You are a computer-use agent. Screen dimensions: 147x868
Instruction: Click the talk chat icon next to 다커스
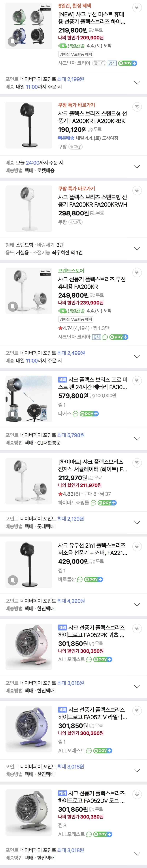point(76,413)
